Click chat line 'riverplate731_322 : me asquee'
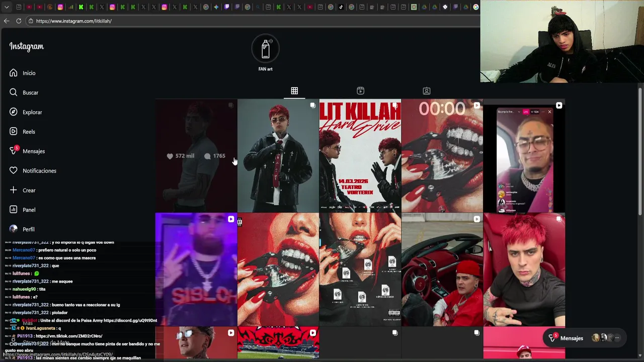 pos(43,282)
